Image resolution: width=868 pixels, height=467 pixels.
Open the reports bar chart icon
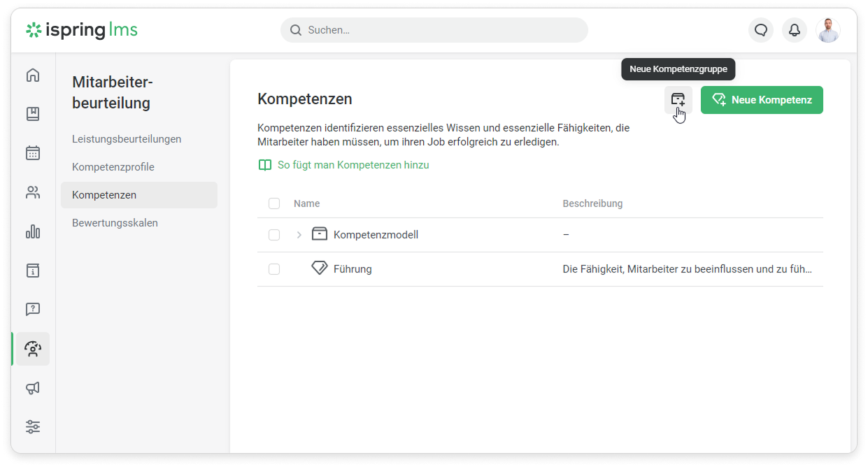point(33,231)
